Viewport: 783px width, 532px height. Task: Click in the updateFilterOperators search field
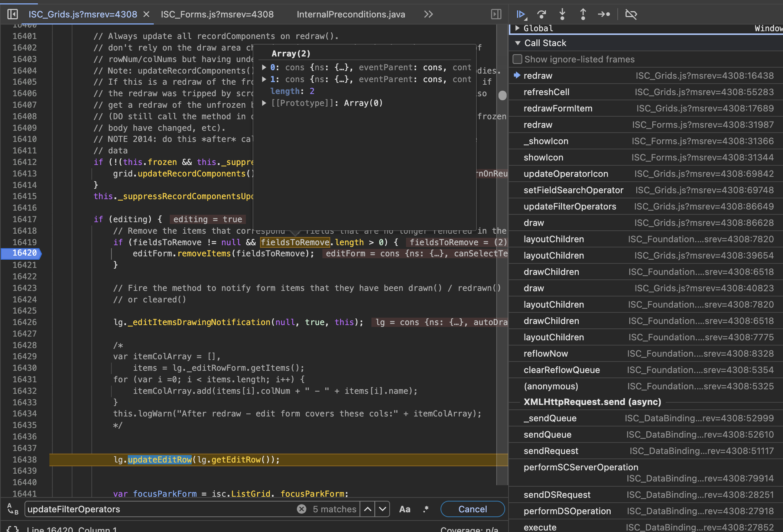160,509
